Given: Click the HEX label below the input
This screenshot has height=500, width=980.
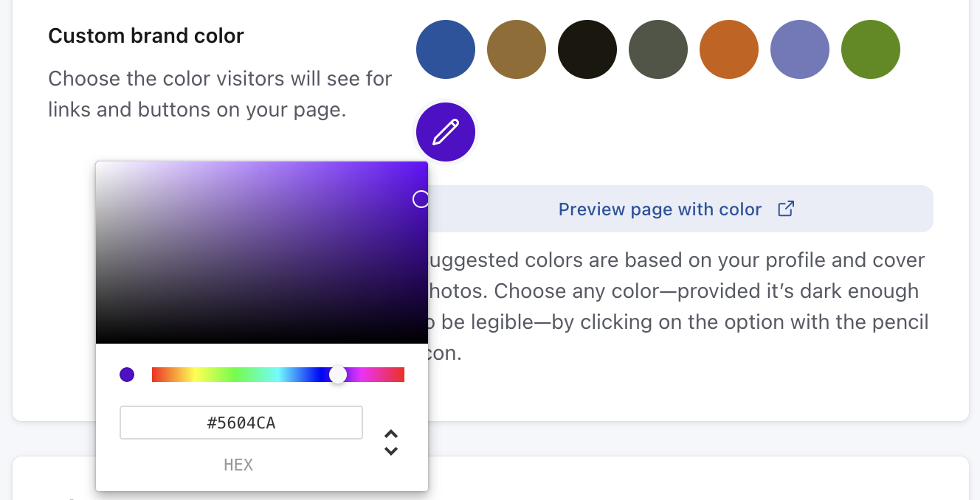Looking at the screenshot, I should point(238,465).
